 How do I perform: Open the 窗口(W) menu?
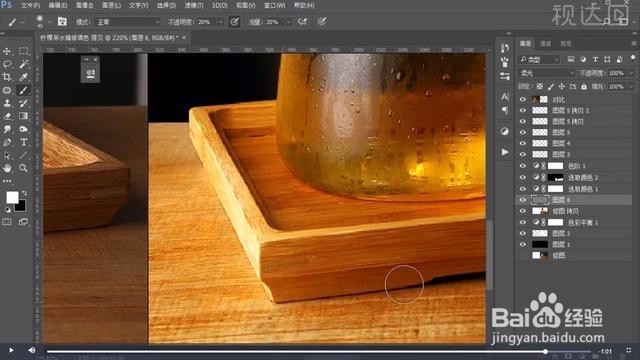(274, 6)
